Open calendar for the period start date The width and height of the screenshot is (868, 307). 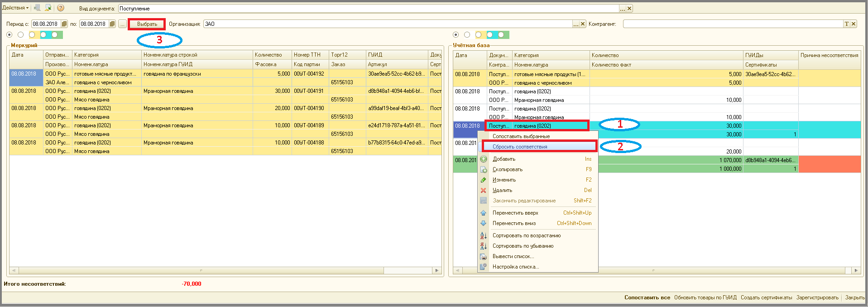click(64, 24)
